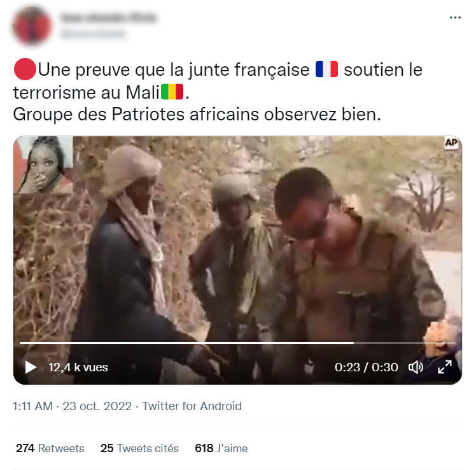Click the AP logo in video corner

(451, 143)
